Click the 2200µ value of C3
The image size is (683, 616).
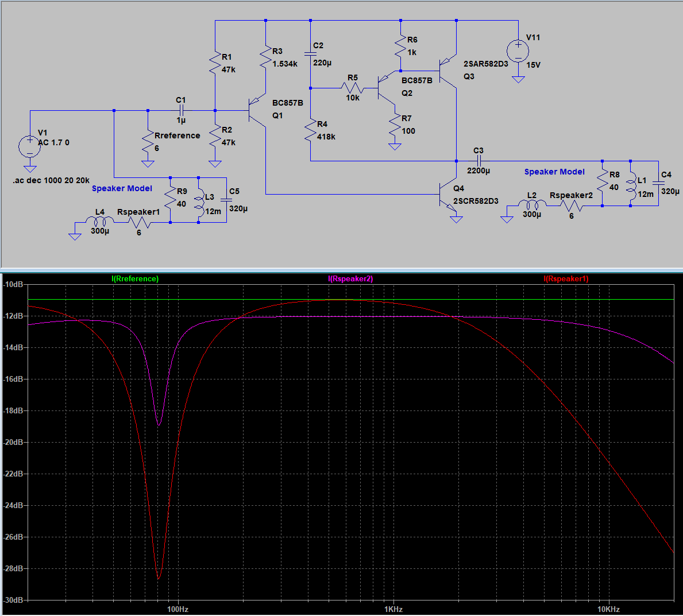(x=479, y=171)
